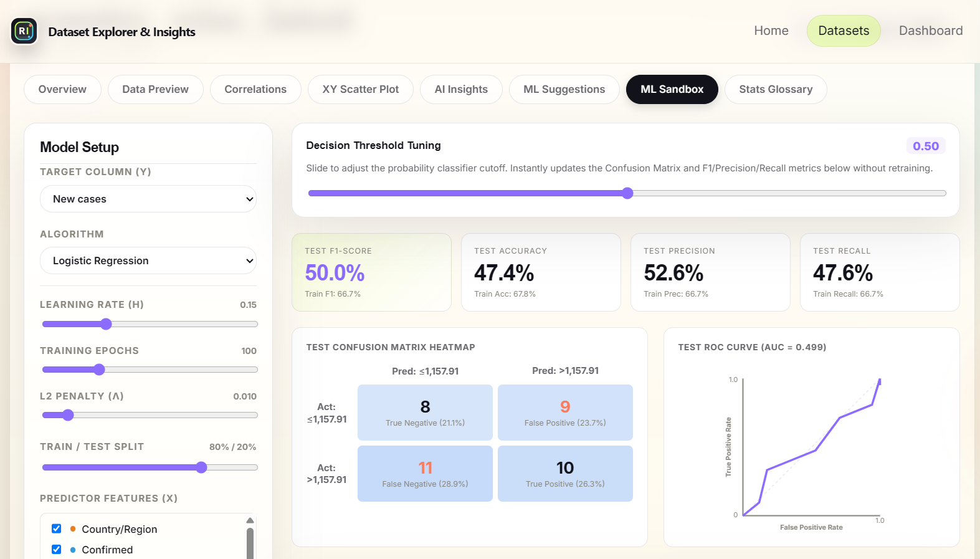The width and height of the screenshot is (980, 559).
Task: Click the 'Test ROC Curve (AUC = 0.499)' heading
Action: 752,347
